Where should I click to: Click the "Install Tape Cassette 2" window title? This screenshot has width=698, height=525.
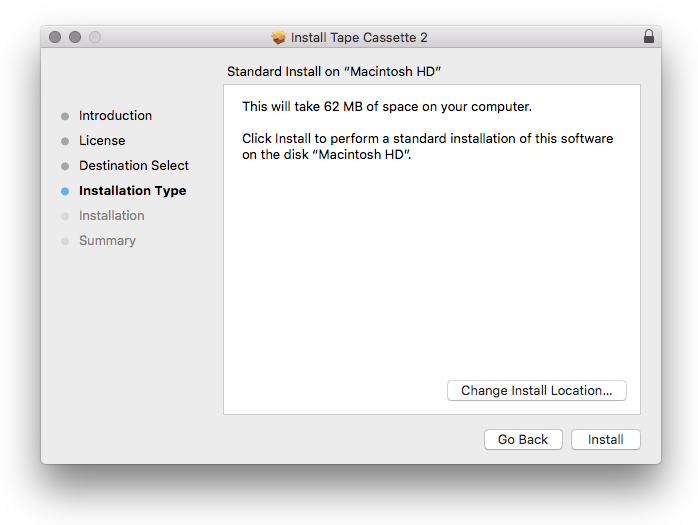point(359,37)
